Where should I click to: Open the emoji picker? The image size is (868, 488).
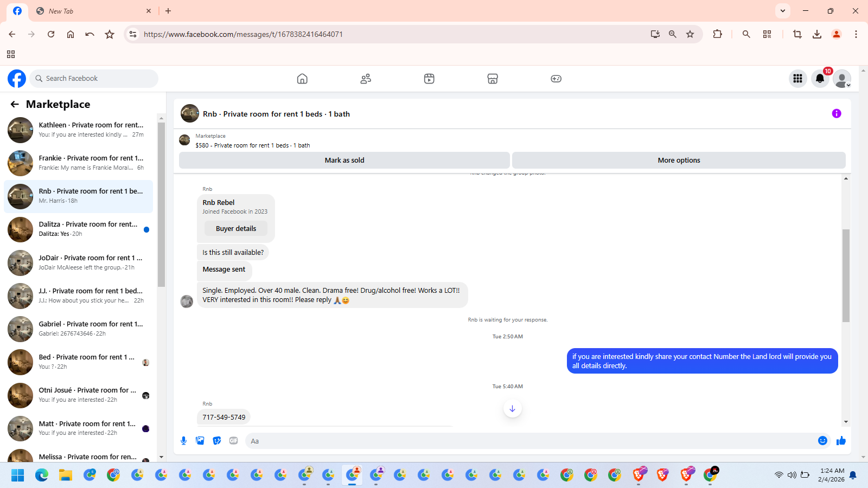[822, 441]
